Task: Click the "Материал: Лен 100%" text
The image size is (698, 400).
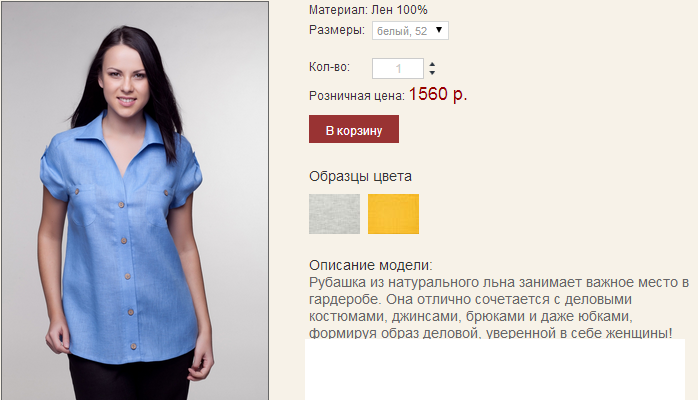Action: click(368, 10)
